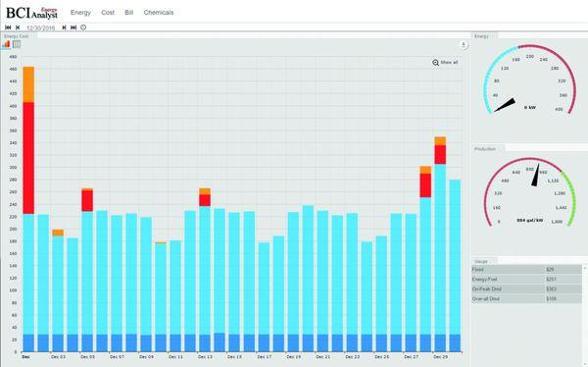Jump to last date with skip-forward icon
The width and height of the screenshot is (588, 367).
[73, 27]
